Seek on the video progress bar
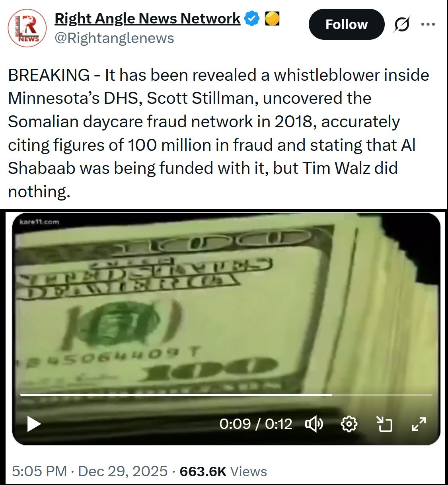The width and height of the screenshot is (448, 485). tap(226, 395)
